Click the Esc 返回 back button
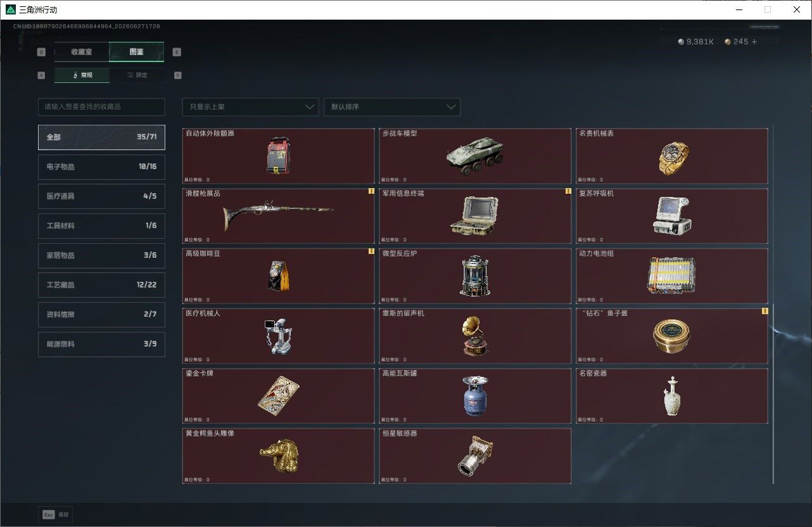This screenshot has width=812, height=527. (x=56, y=515)
